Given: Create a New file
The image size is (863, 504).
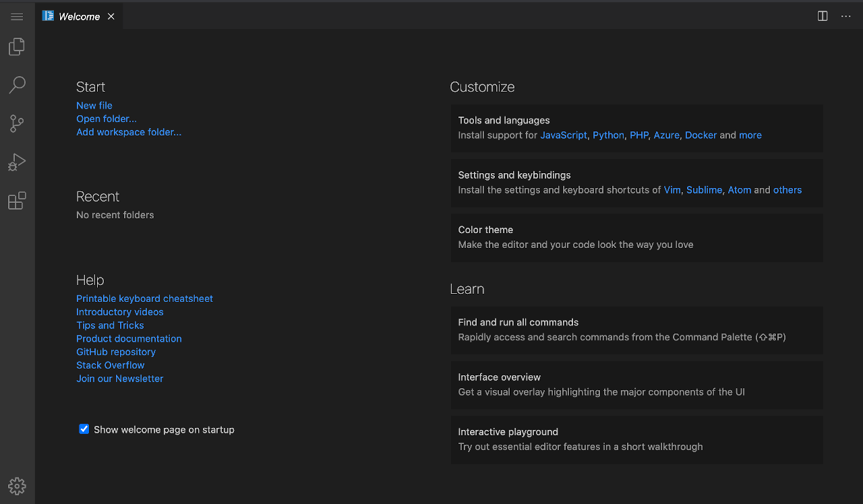Looking at the screenshot, I should (94, 105).
